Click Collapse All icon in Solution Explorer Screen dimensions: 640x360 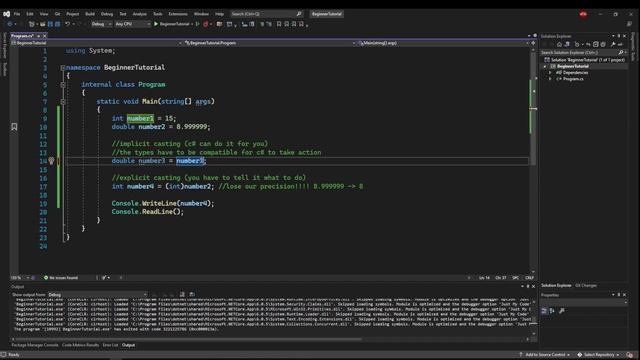coord(596,44)
